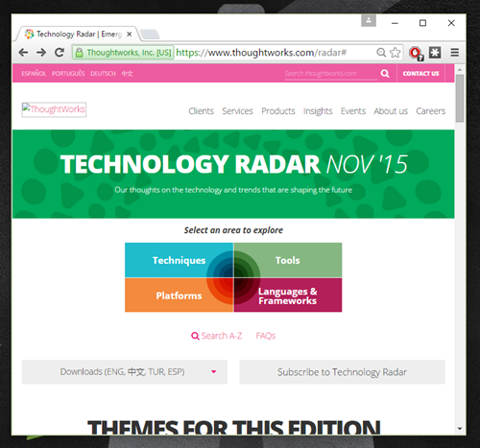Explore the green Tools quadrant
The width and height of the screenshot is (480, 448).
(x=288, y=260)
